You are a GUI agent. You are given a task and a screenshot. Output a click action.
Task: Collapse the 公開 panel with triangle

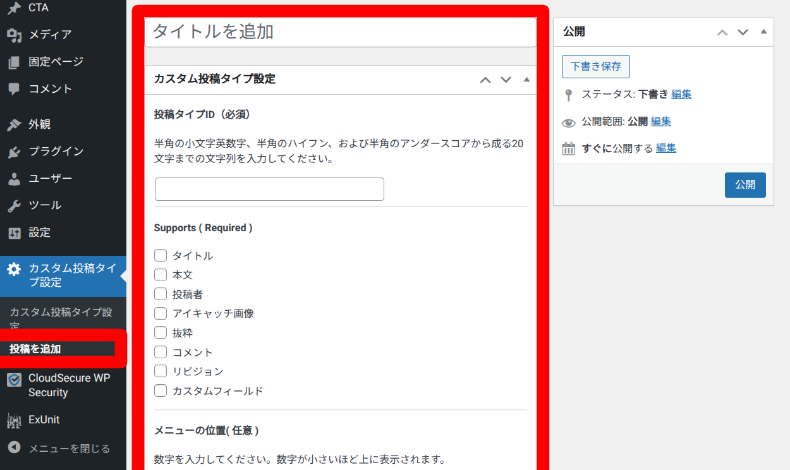[764, 32]
